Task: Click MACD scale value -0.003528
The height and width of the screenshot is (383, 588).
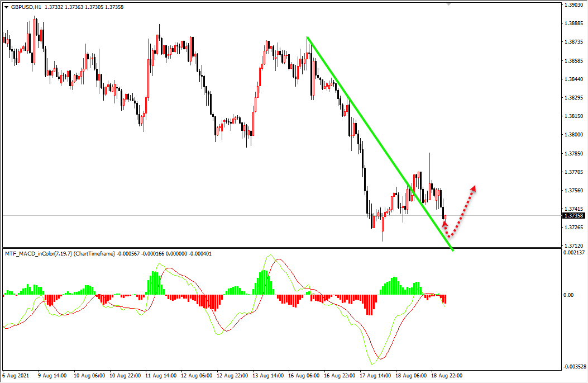Action: click(x=574, y=366)
